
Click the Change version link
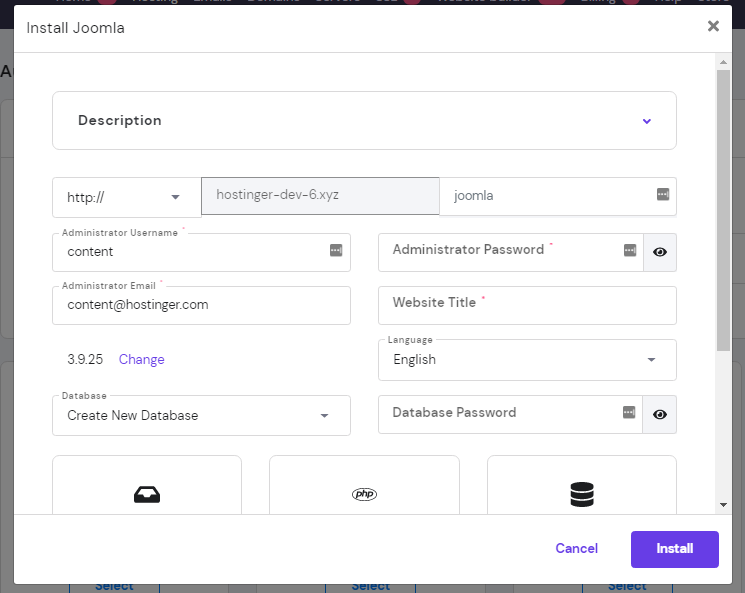[x=141, y=360]
